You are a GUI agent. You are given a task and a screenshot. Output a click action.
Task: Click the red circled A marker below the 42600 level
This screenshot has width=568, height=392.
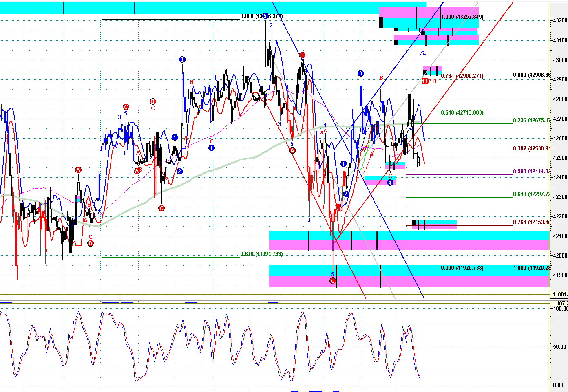coord(292,150)
